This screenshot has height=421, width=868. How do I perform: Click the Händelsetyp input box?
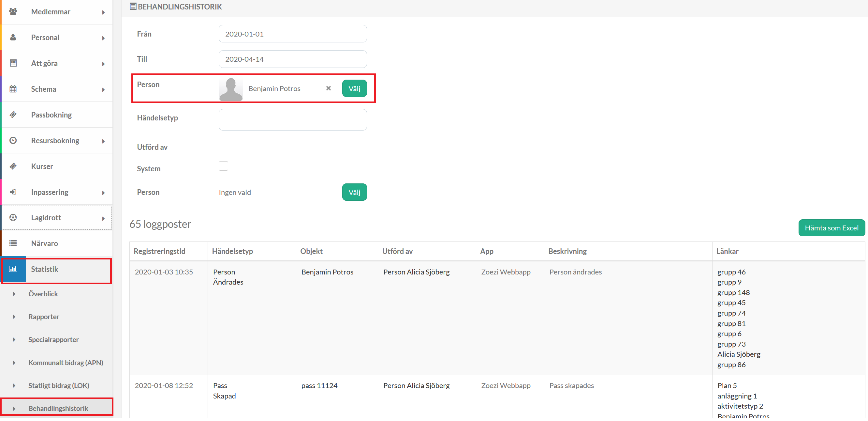click(x=292, y=120)
